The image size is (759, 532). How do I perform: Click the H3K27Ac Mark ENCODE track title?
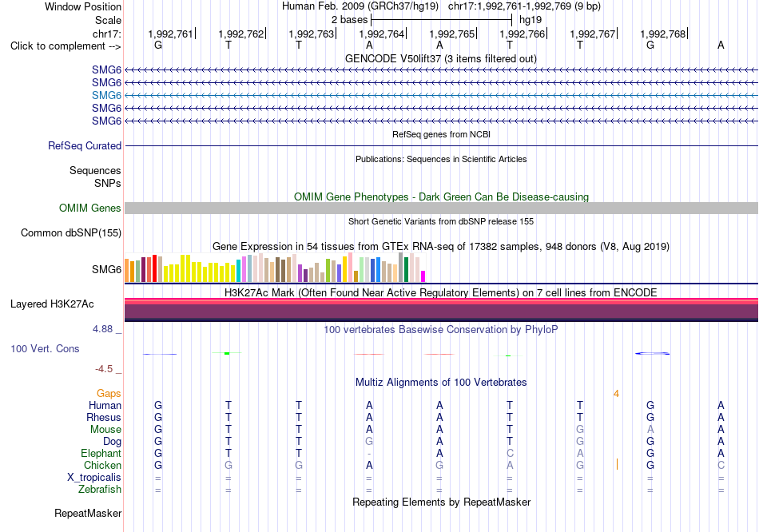[x=441, y=292]
